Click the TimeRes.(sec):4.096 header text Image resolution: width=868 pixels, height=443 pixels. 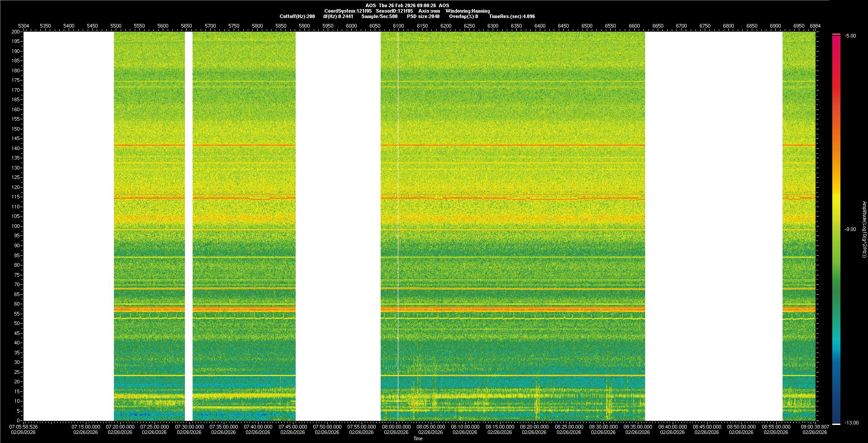click(x=512, y=16)
